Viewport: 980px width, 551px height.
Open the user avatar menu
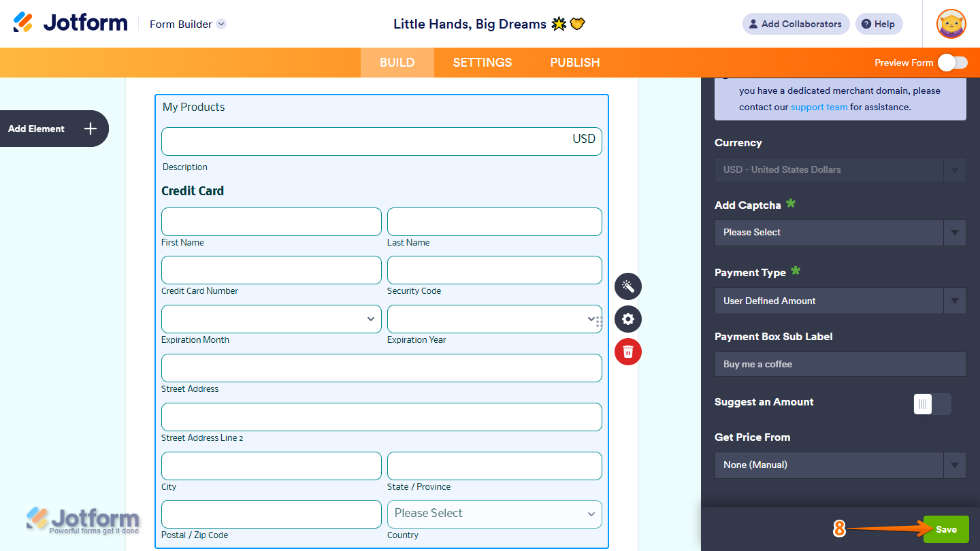pyautogui.click(x=951, y=24)
